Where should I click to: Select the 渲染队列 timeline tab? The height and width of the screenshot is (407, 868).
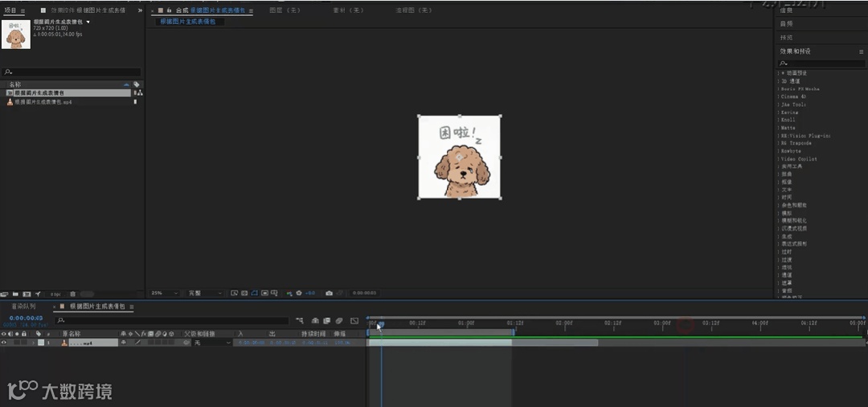[x=23, y=306]
